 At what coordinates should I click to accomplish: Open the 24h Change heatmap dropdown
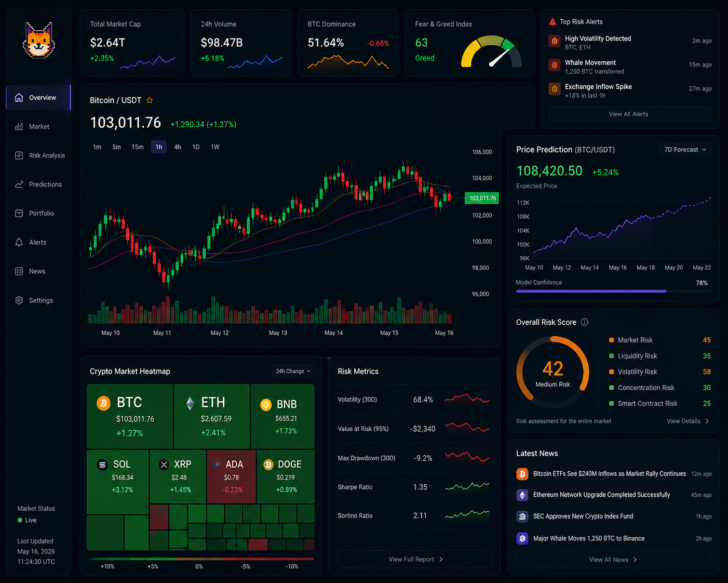(293, 371)
